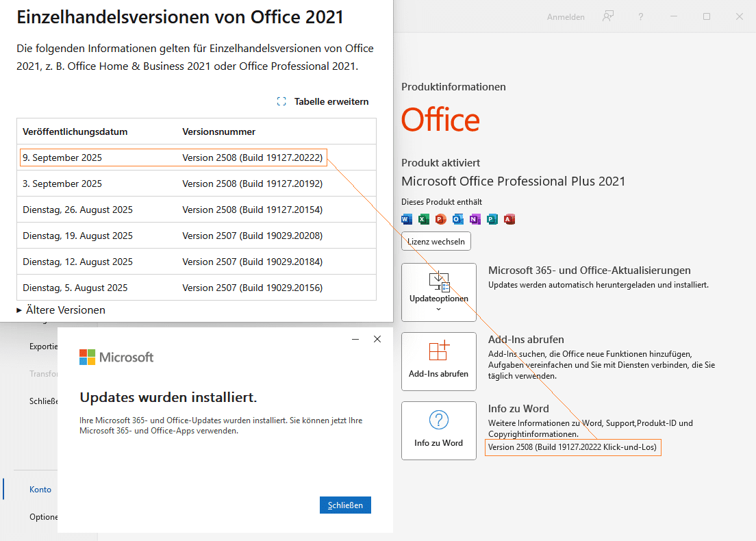Click the PowerPoint icon in product list
This screenshot has width=756, height=541.
pos(440,219)
